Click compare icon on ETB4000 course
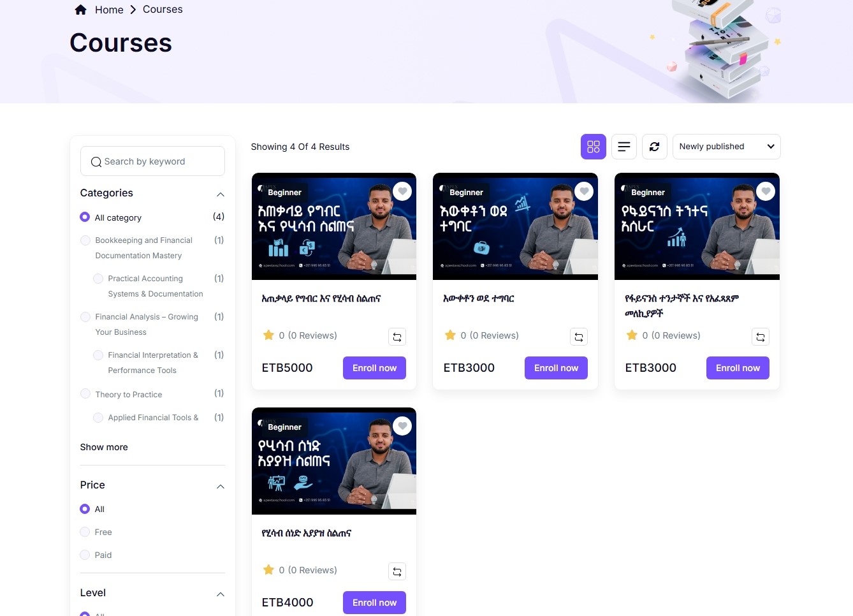The width and height of the screenshot is (853, 616). click(397, 571)
